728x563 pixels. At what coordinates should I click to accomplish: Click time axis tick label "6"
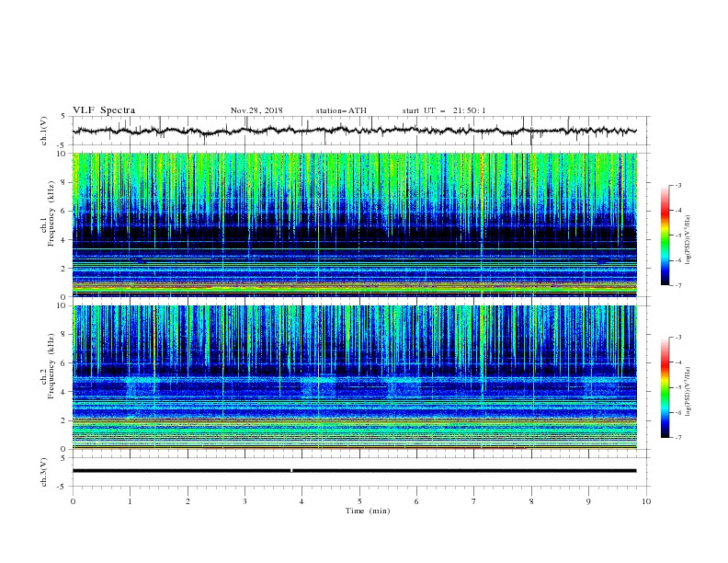point(416,501)
